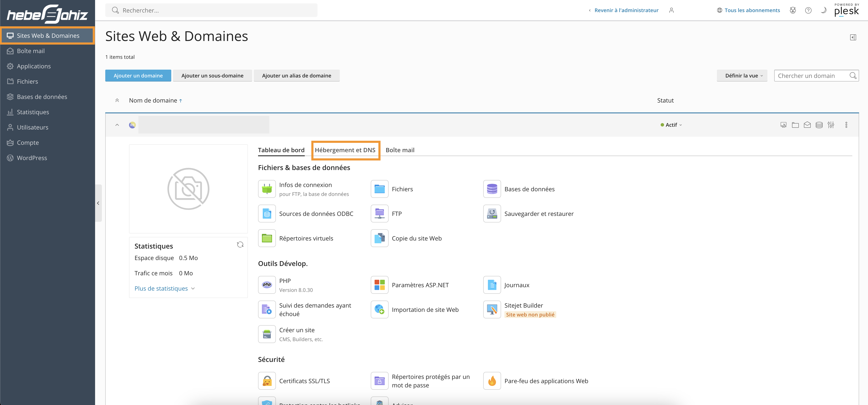The image size is (868, 405).
Task: Open Sources de données ODBC
Action: (x=316, y=214)
